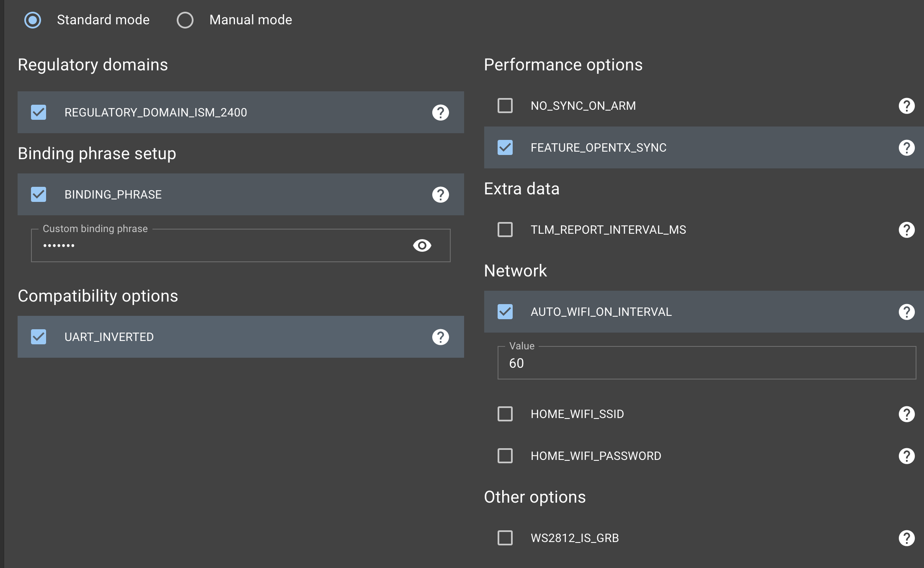Open help for BINDING_PHRASE option
The height and width of the screenshot is (568, 924).
point(439,194)
